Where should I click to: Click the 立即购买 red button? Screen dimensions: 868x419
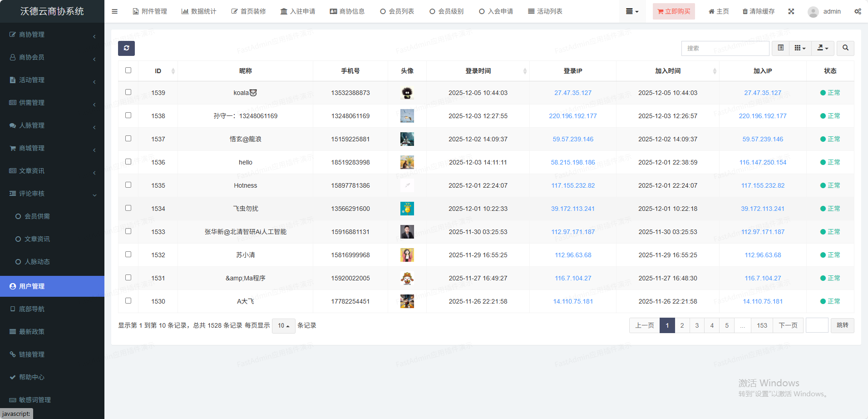(674, 11)
